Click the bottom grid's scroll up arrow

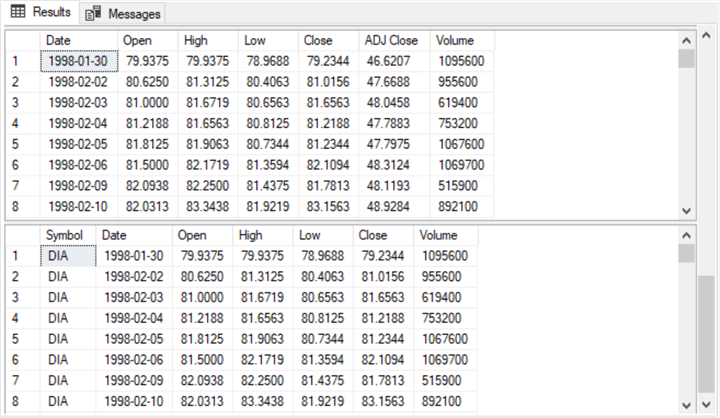point(686,233)
